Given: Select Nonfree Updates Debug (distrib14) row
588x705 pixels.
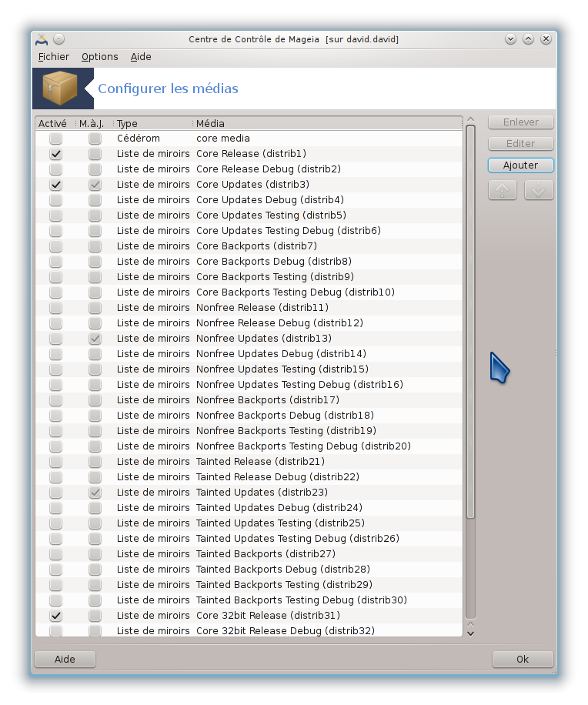Looking at the screenshot, I should (249, 354).
